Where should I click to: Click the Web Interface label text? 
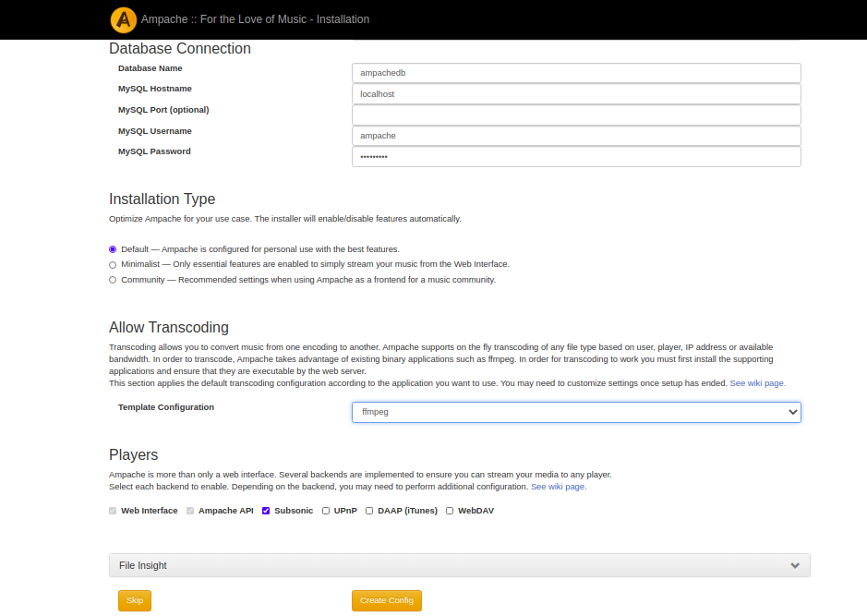point(150,511)
